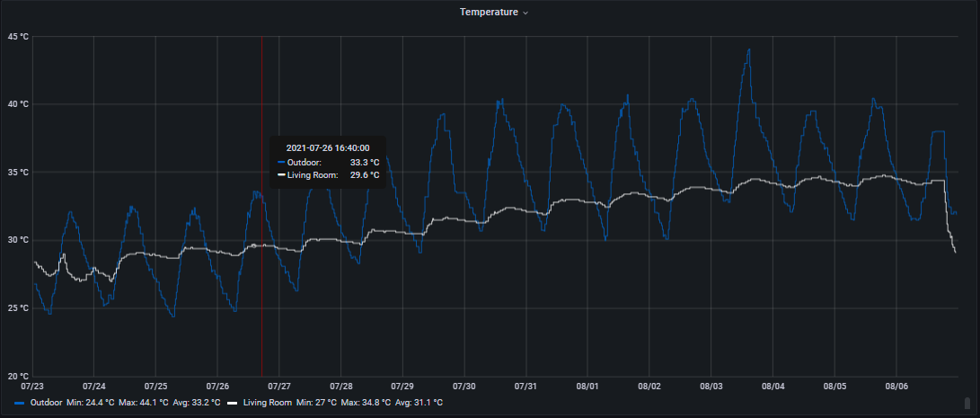Image resolution: width=980 pixels, height=418 pixels.
Task: Click the Living Room Max: 34.8 °C value
Action: point(365,403)
